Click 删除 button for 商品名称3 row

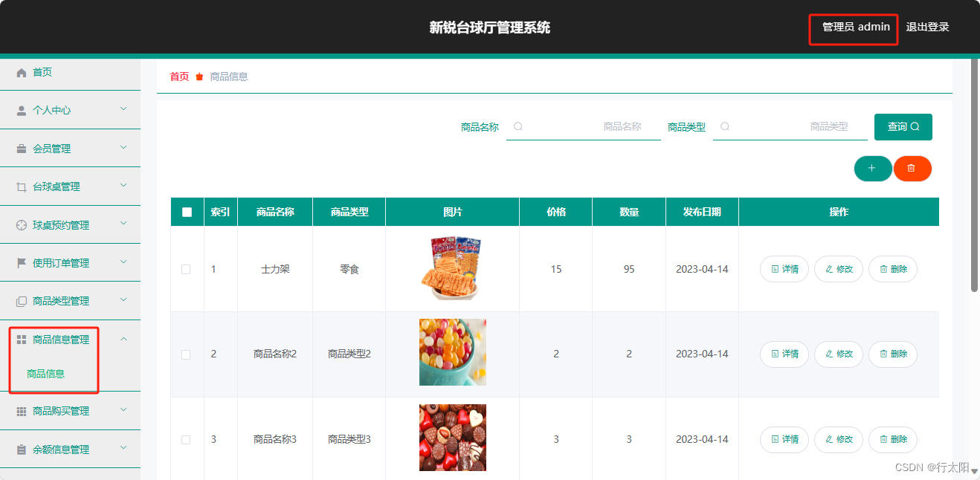893,440
